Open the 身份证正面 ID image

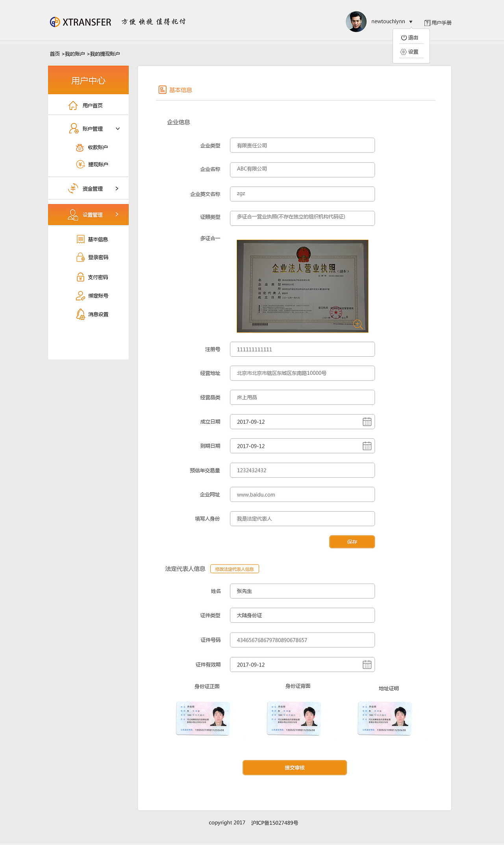[203, 718]
